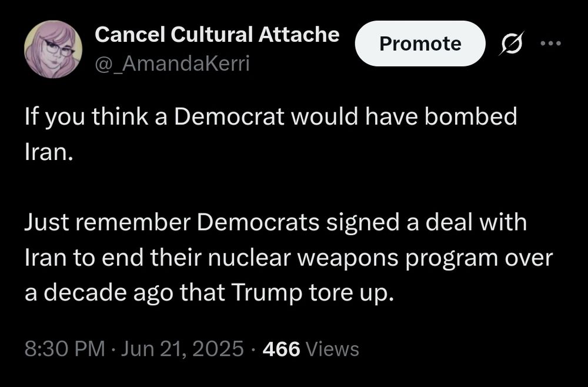This screenshot has height=387, width=588.
Task: Click the Jun 21, 2025 date
Action: pos(182,349)
